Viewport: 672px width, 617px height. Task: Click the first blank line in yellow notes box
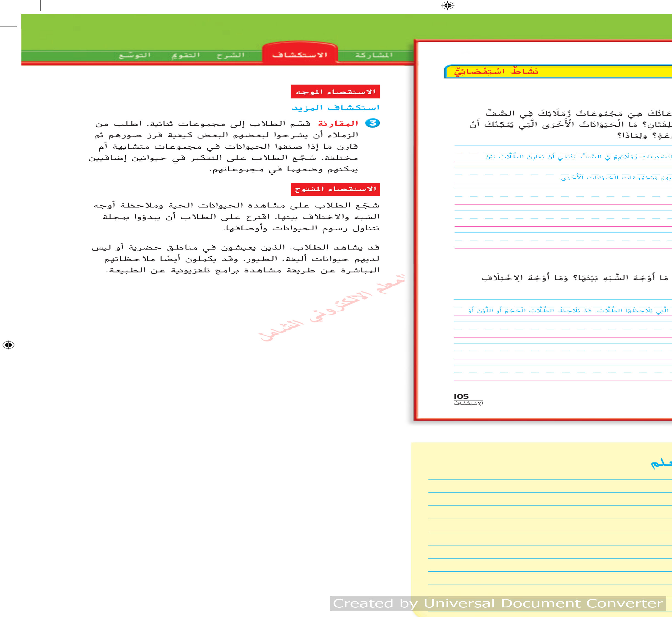[550, 479]
